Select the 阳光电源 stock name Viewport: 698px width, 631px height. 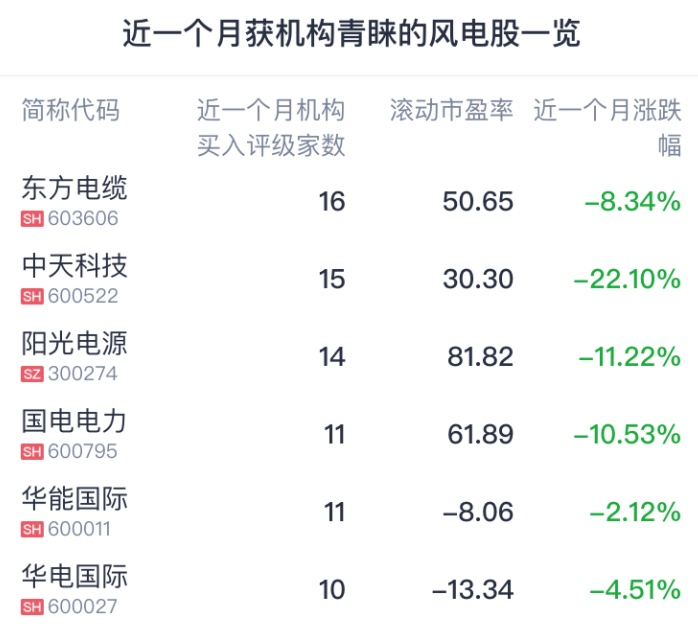pyautogui.click(x=74, y=344)
